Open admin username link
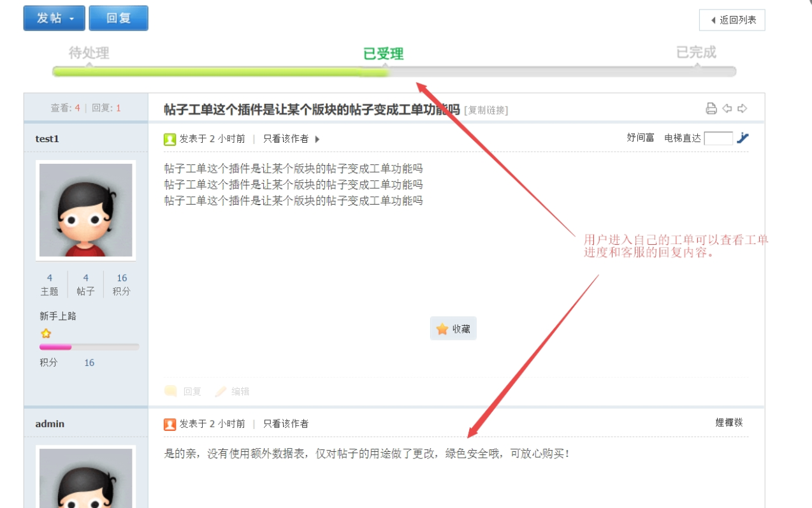The width and height of the screenshot is (812, 508). point(50,424)
